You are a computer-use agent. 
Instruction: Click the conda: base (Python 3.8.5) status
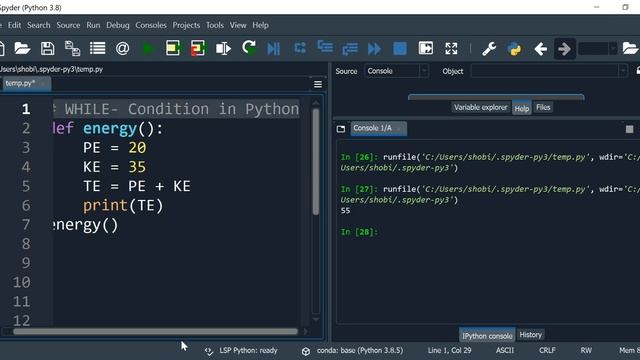tap(360, 351)
